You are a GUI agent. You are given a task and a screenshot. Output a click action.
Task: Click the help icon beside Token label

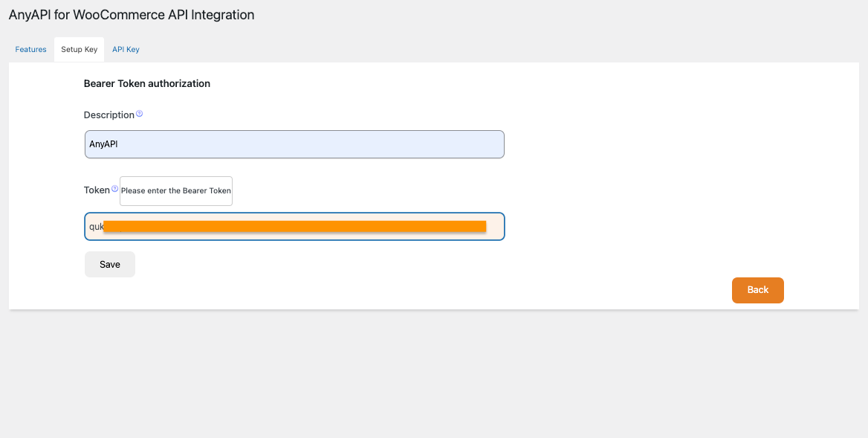click(x=115, y=189)
